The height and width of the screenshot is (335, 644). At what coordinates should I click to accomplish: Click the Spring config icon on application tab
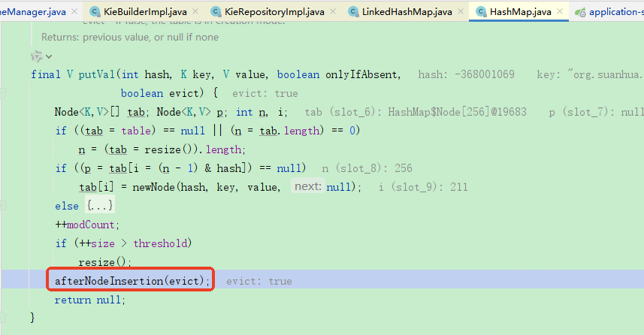tap(580, 12)
